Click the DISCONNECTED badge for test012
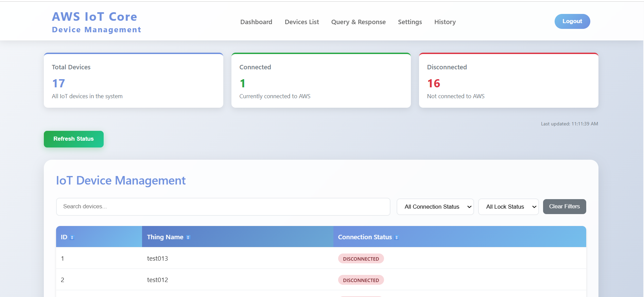Screen dimensions: 644x297 click(x=361, y=280)
